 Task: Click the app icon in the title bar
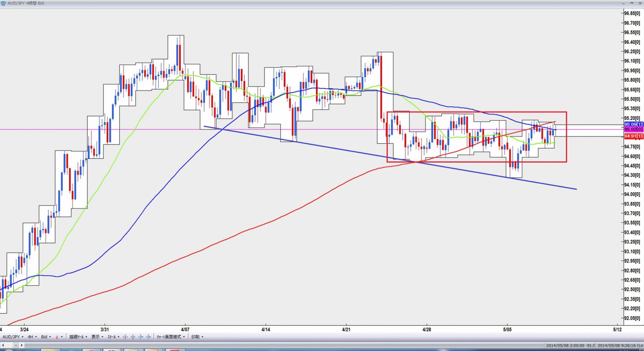(x=3, y=3)
